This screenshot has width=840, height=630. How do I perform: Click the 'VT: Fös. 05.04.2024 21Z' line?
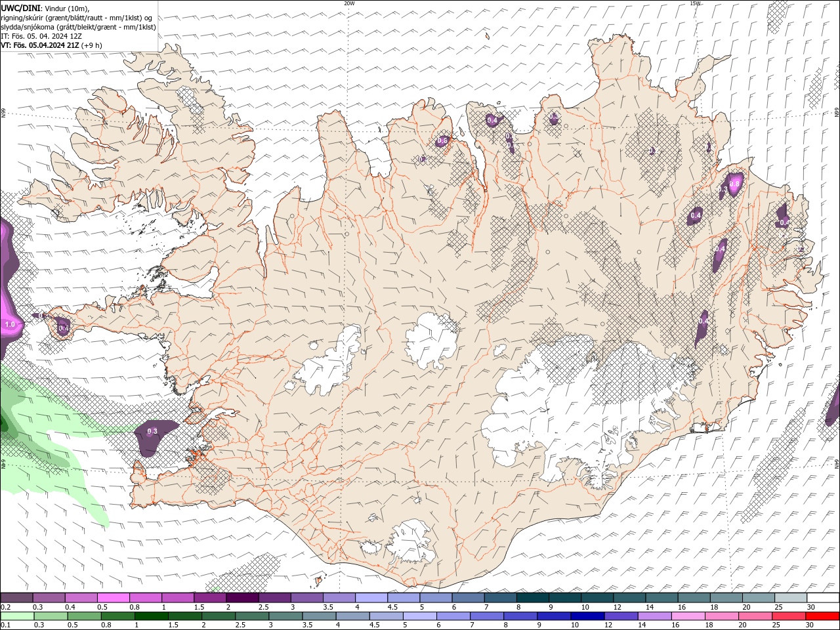click(x=40, y=45)
